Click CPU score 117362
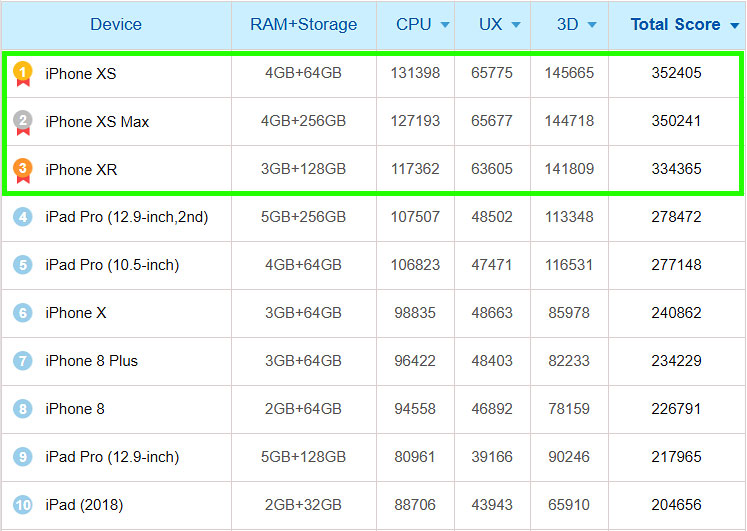Image resolution: width=747 pixels, height=531 pixels. coord(415,169)
